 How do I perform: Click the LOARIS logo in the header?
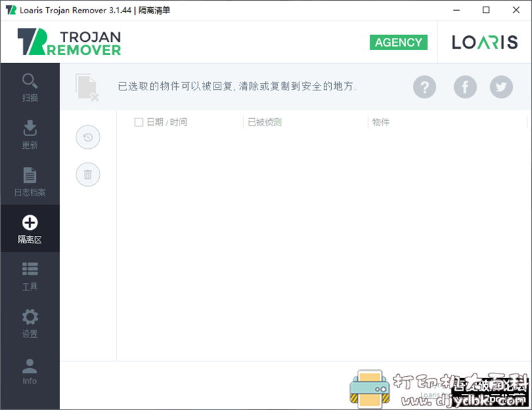pyautogui.click(x=485, y=43)
